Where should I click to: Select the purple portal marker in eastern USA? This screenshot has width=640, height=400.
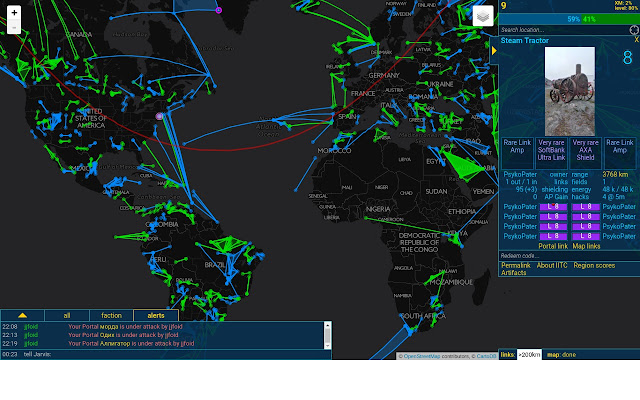[x=159, y=116]
